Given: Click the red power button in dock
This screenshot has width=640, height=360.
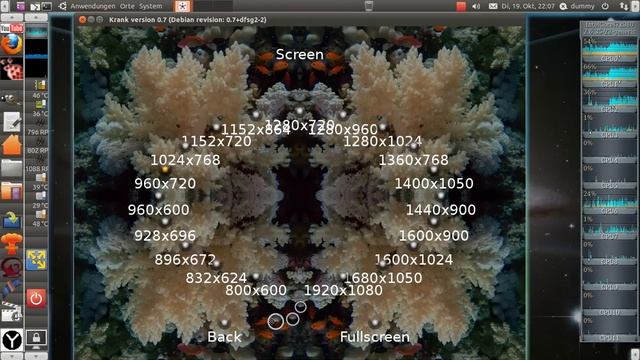Looking at the screenshot, I should pyautogui.click(x=36, y=298).
